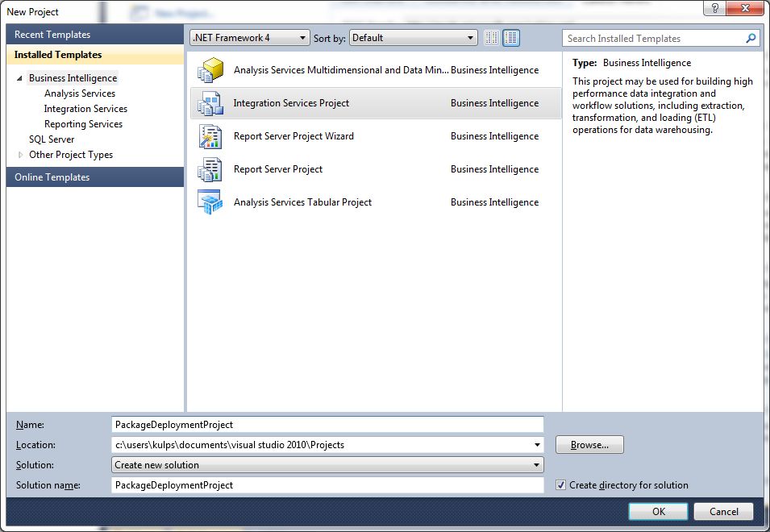Click the Report Server Project icon
The image size is (770, 532).
click(210, 168)
